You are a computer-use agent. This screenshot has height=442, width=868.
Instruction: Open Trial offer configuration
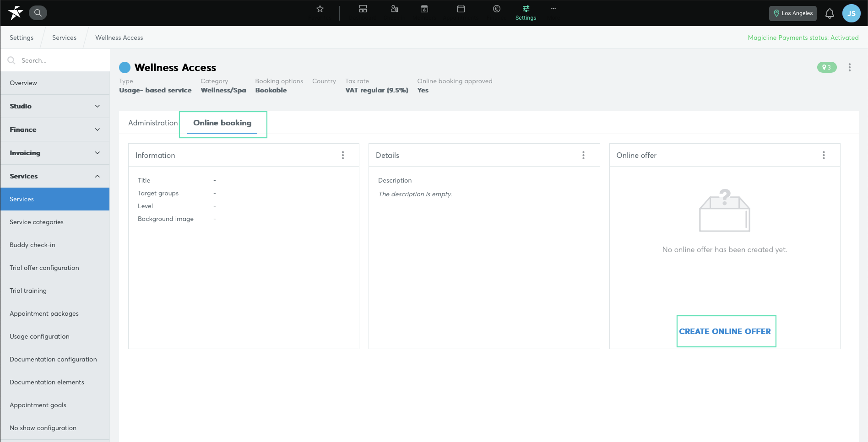[x=55, y=268]
